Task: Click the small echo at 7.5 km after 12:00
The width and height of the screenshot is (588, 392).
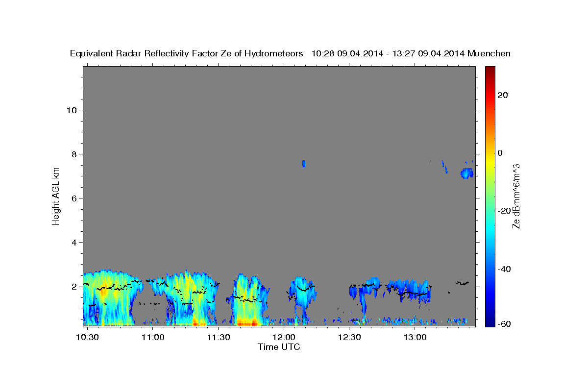Action: point(304,164)
